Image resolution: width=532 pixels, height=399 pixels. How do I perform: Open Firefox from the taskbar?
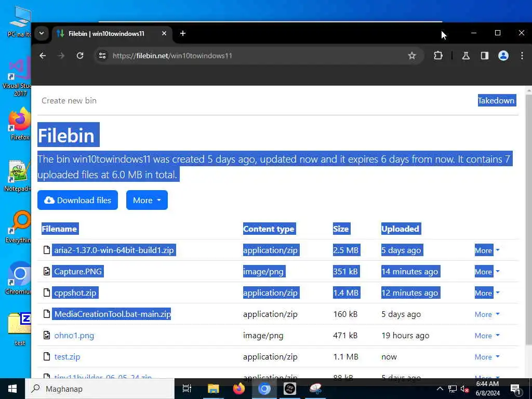(x=239, y=389)
